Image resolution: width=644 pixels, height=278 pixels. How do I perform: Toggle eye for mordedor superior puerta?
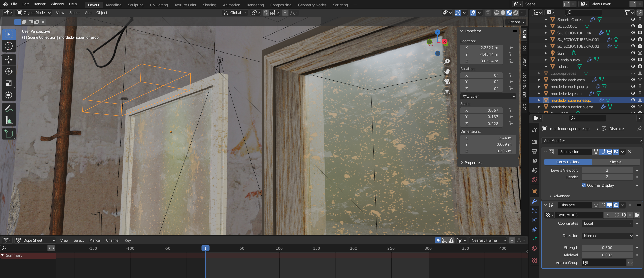click(633, 107)
